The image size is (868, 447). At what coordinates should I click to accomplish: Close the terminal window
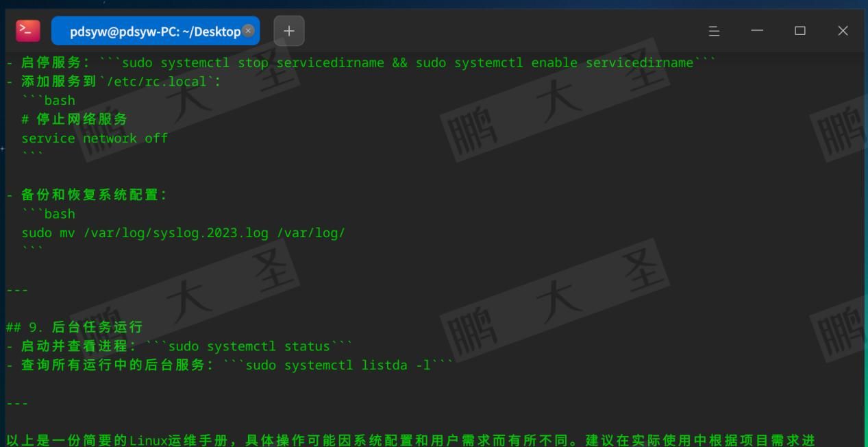point(843,31)
